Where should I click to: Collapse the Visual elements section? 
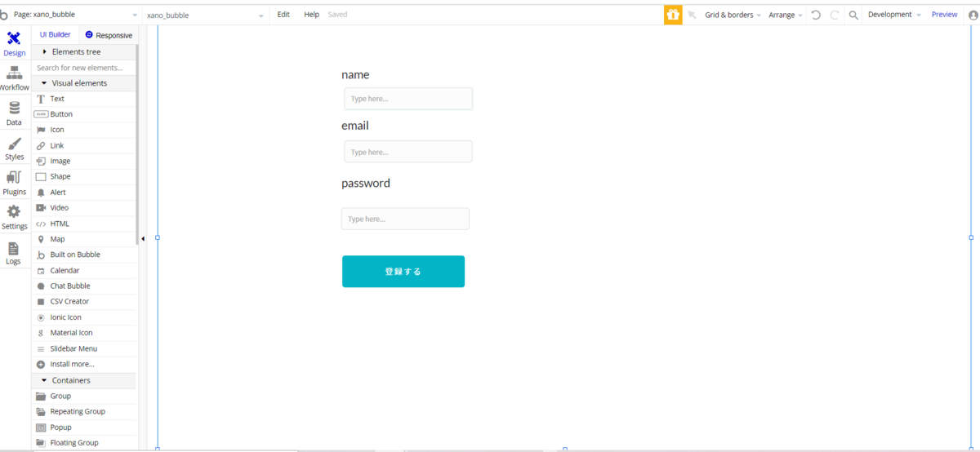pos(84,83)
